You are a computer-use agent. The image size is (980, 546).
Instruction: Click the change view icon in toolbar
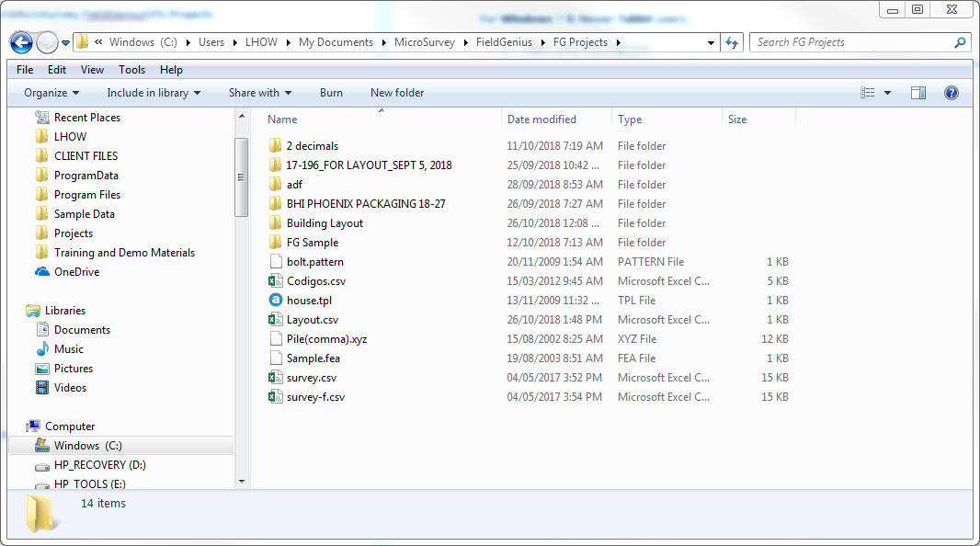pyautogui.click(x=868, y=93)
